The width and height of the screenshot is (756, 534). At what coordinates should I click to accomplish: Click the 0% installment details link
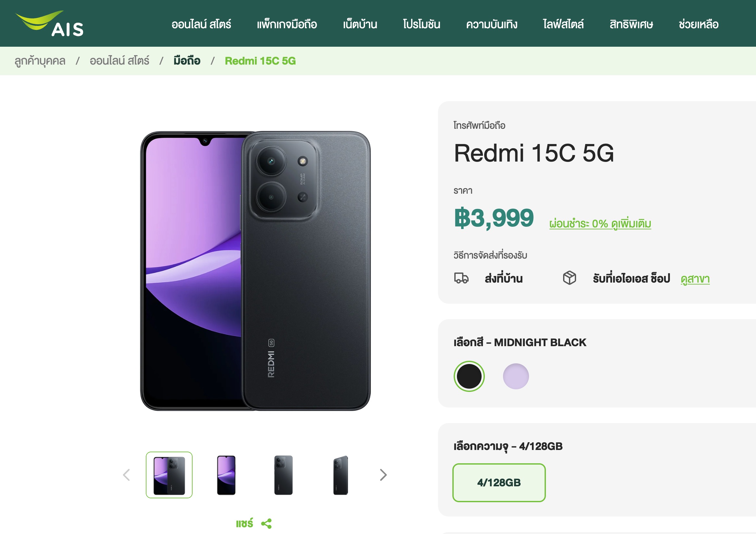[x=600, y=224]
